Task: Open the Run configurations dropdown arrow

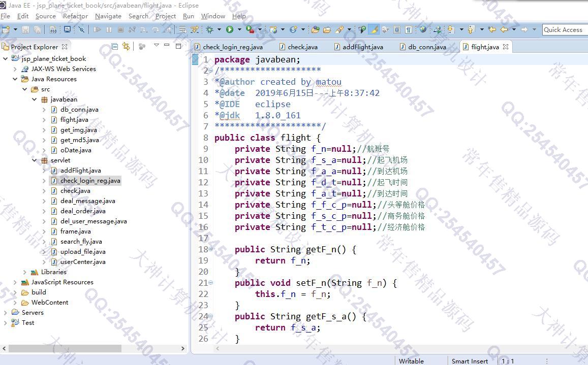Action: [x=239, y=29]
